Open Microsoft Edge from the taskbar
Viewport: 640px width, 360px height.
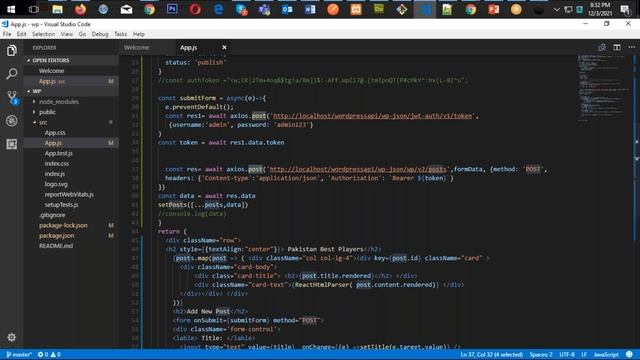[x=218, y=9]
